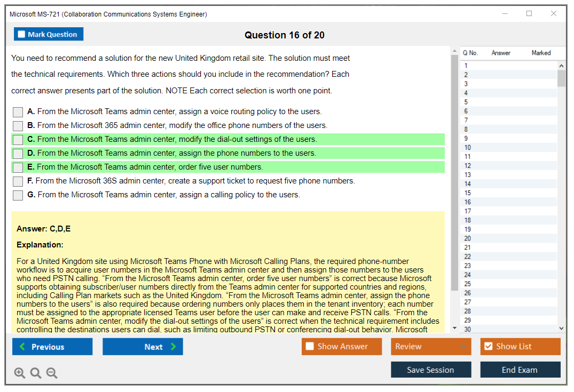The width and height of the screenshot is (574, 392).
Task: Click question list scrollbar up arrow
Action: pos(561,66)
